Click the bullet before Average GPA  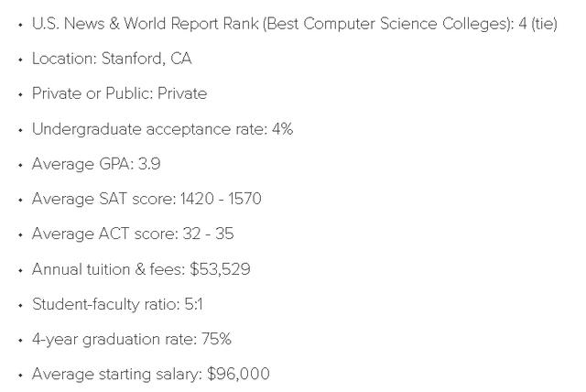(x=20, y=165)
